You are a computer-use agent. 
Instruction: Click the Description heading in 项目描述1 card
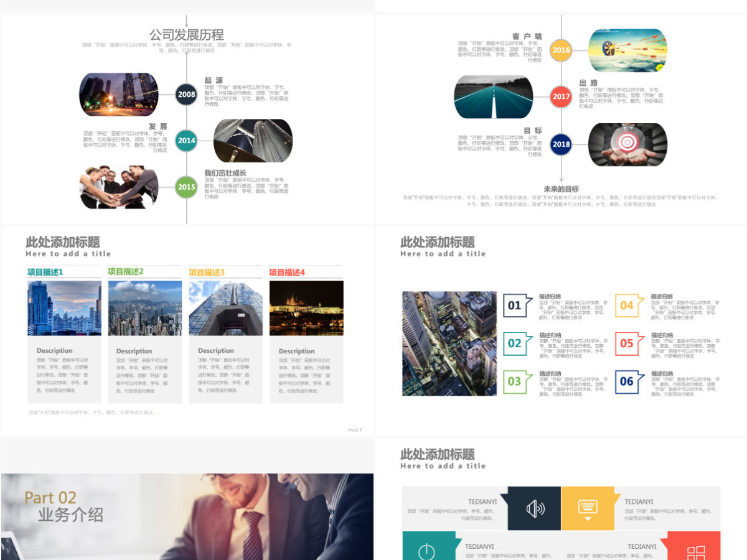click(55, 351)
